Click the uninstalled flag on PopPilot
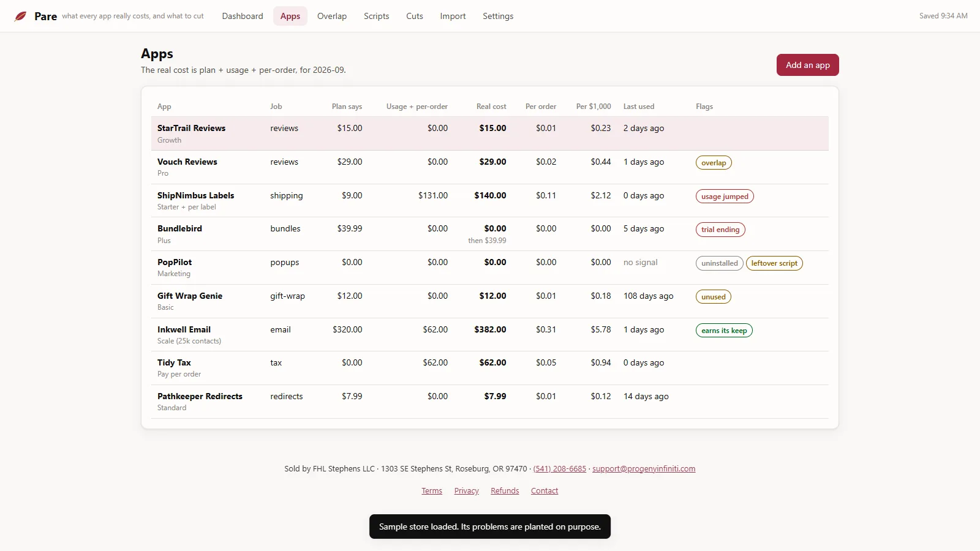The width and height of the screenshot is (980, 551). coord(720,263)
